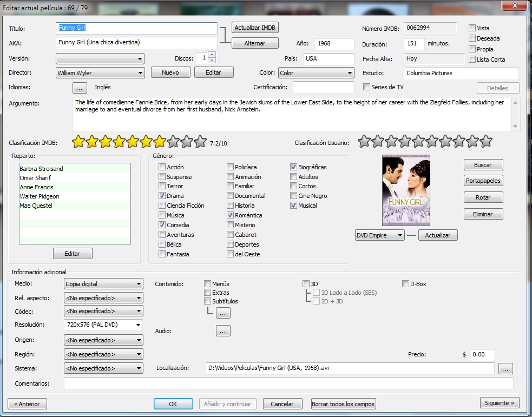Go to the next movie with Siguiente

click(x=500, y=403)
